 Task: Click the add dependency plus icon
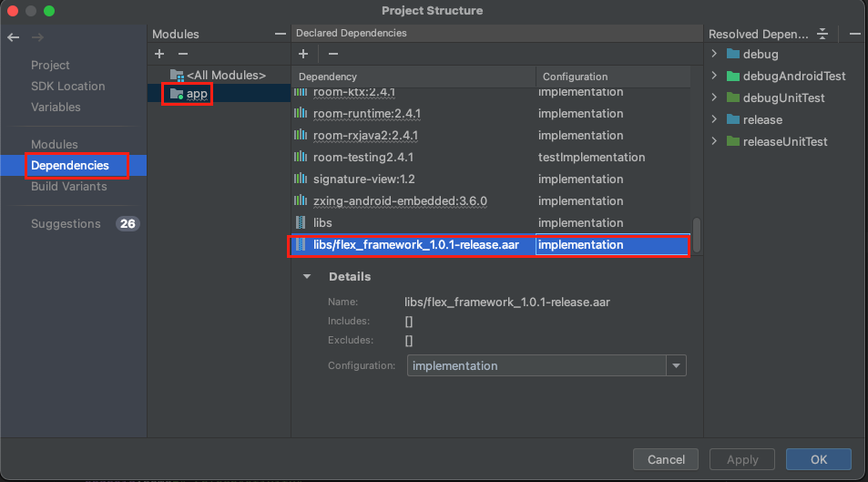pyautogui.click(x=302, y=55)
